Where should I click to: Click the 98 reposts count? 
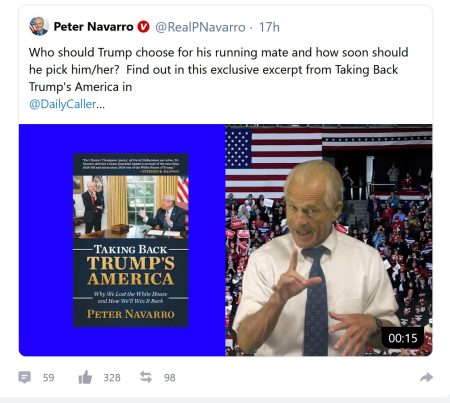click(170, 378)
